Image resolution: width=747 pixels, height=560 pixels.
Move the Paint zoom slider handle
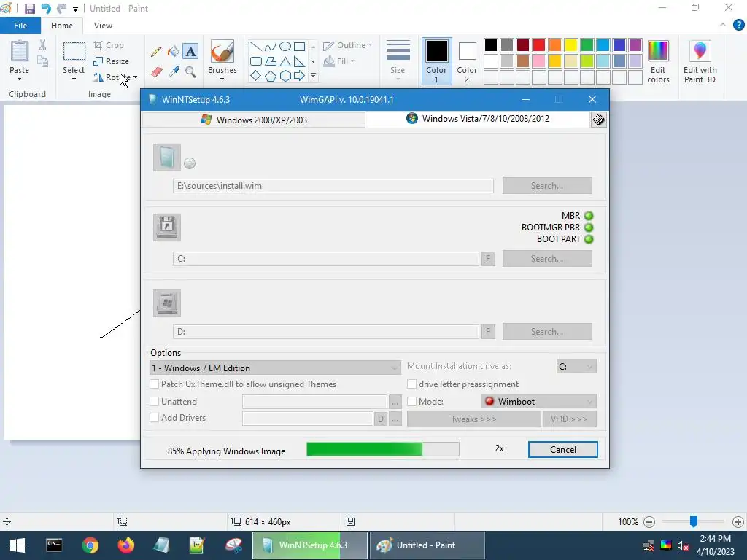coord(694,521)
